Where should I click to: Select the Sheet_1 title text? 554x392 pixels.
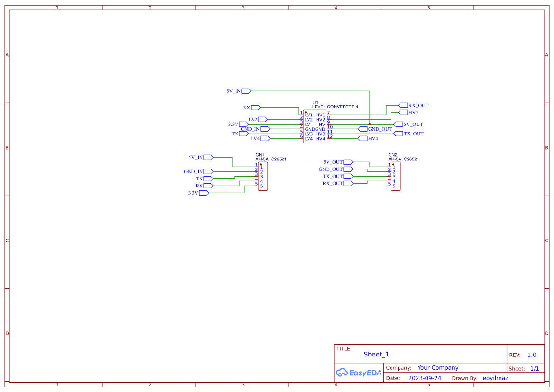[x=376, y=354]
